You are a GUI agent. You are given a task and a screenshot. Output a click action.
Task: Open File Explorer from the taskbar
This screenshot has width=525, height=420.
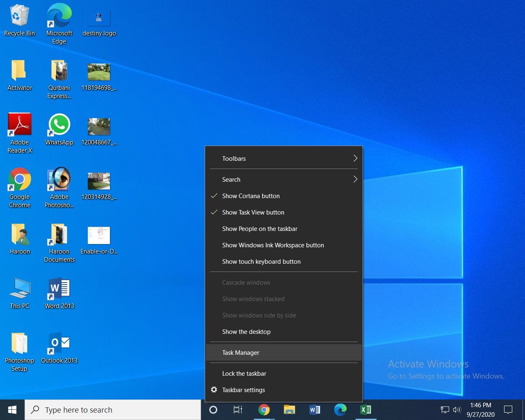pyautogui.click(x=289, y=410)
